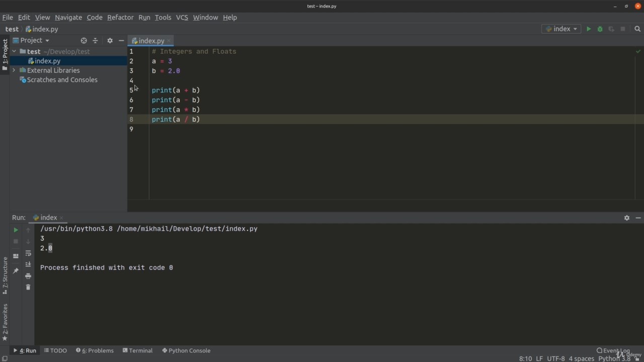Click tool window quick-access icon in status bar corner
This screenshot has height=362, width=644.
(5, 358)
